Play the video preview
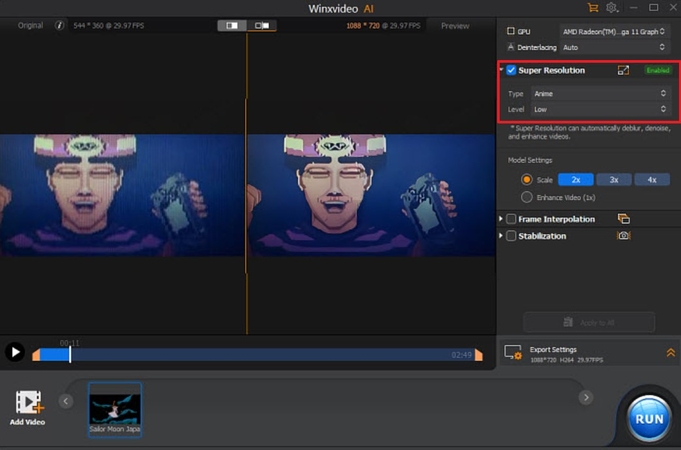Image resolution: width=681 pixels, height=450 pixels. coord(15,352)
